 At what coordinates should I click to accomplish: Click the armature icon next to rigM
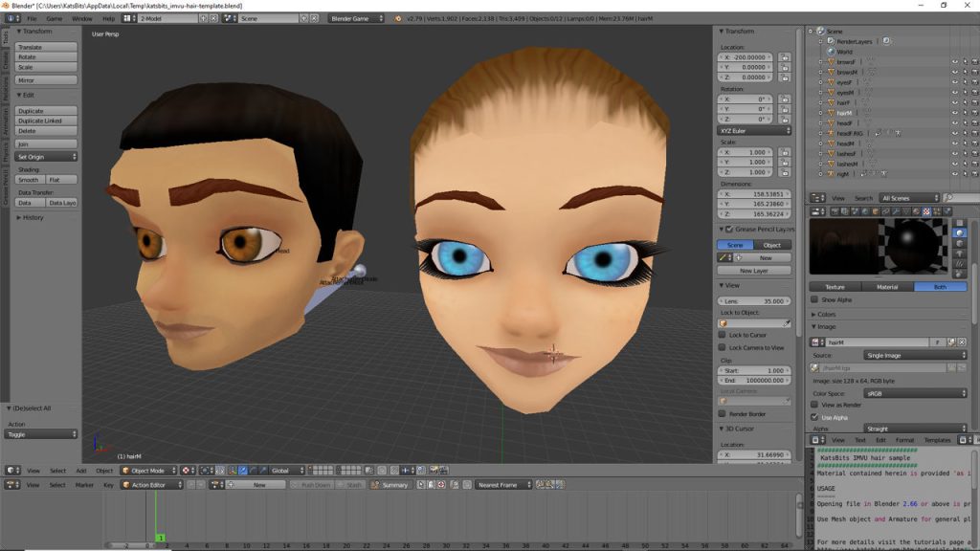tap(831, 174)
